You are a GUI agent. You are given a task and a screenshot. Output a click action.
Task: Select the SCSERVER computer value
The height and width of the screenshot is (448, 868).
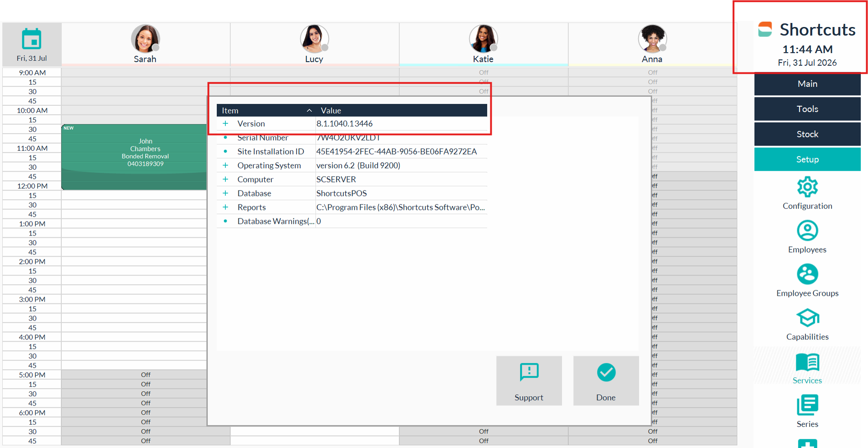tap(336, 179)
